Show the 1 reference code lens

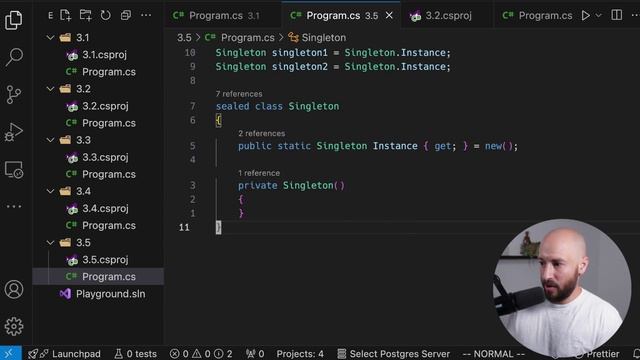coord(259,173)
